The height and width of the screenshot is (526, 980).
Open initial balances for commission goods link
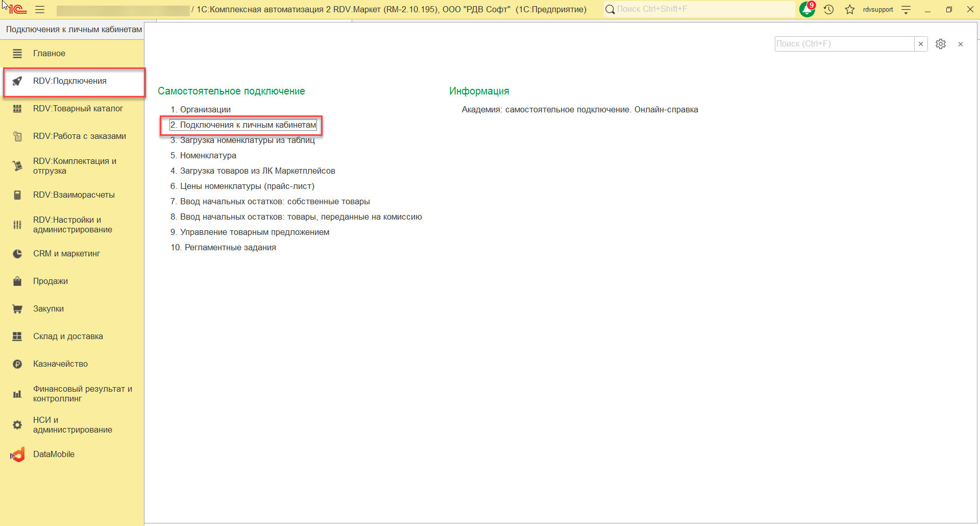pyautogui.click(x=296, y=217)
